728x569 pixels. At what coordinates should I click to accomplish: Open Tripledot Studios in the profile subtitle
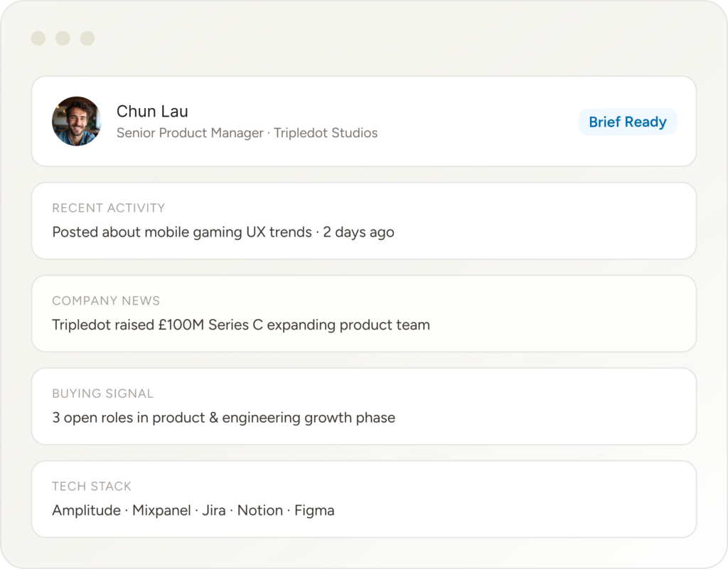click(326, 133)
